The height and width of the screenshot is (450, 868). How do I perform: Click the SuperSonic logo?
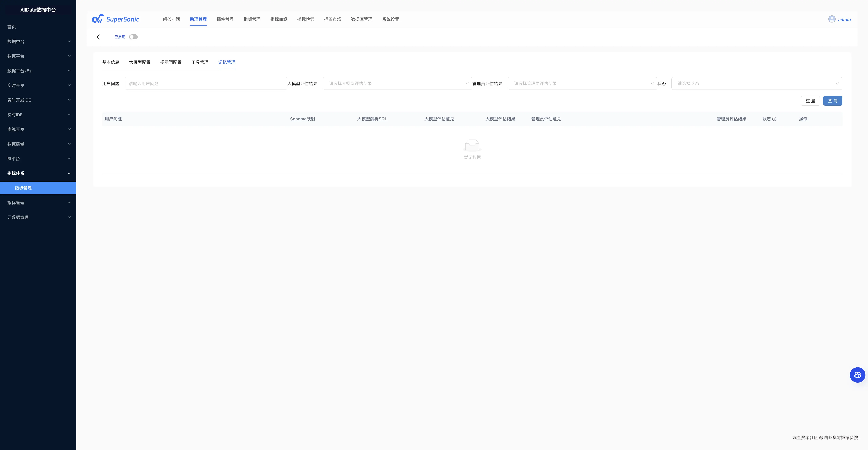click(x=115, y=19)
